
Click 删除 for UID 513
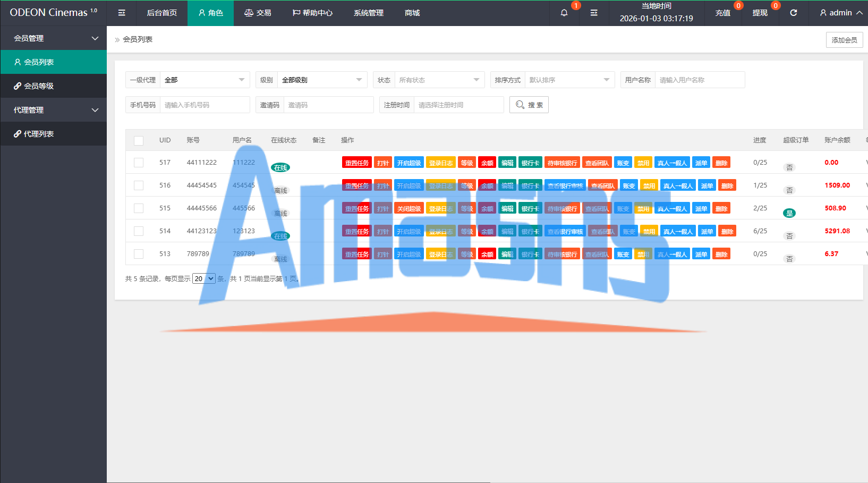(721, 254)
